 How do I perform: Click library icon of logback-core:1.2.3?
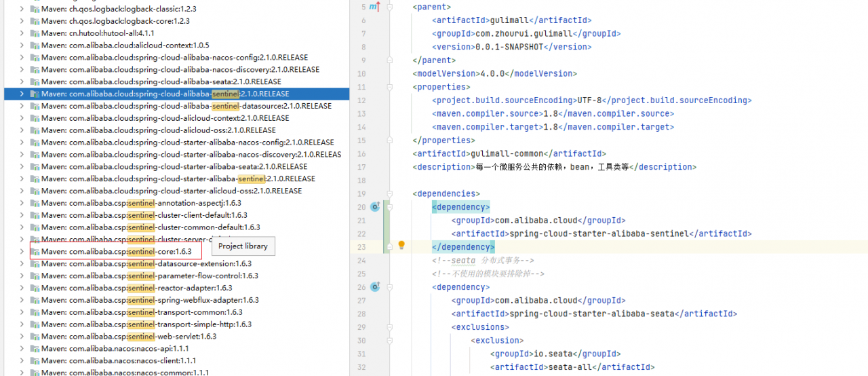(x=35, y=21)
